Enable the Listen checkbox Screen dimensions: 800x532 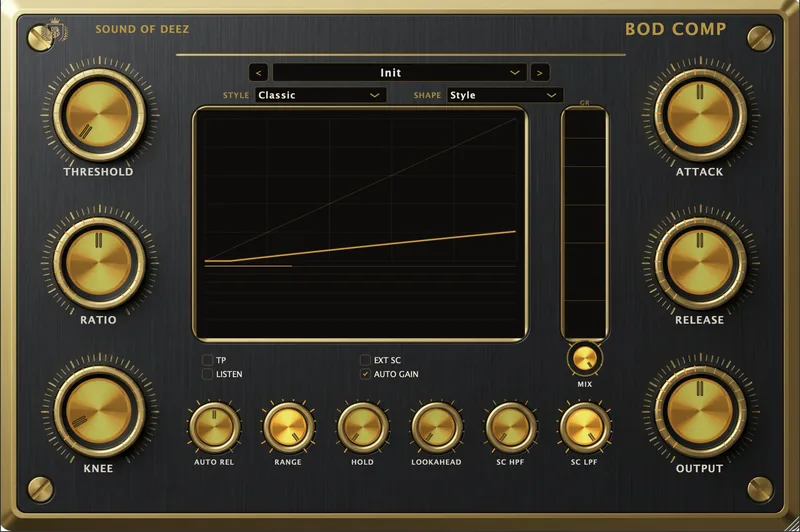point(207,374)
